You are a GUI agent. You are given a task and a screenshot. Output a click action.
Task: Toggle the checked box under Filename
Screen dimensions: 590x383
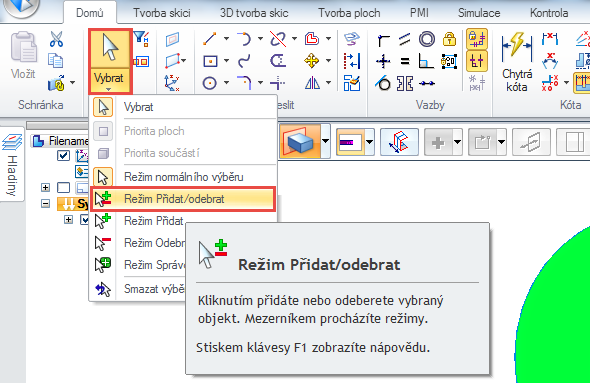coord(63,155)
